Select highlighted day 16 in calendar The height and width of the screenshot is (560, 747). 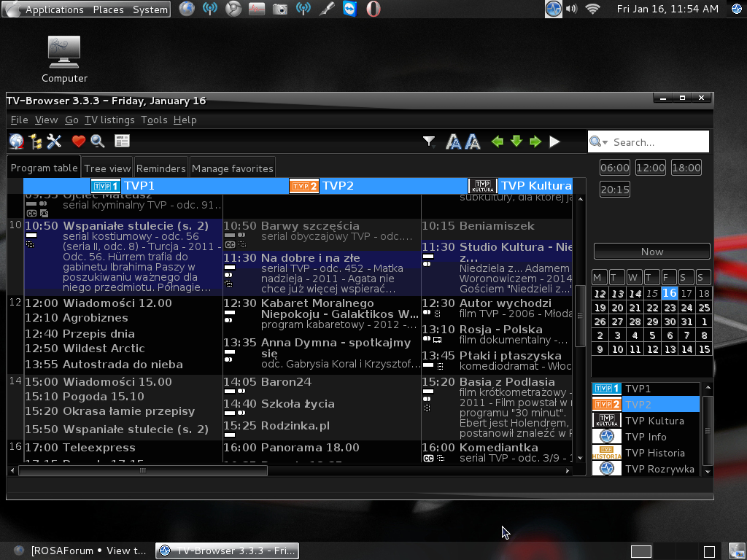[x=670, y=293]
